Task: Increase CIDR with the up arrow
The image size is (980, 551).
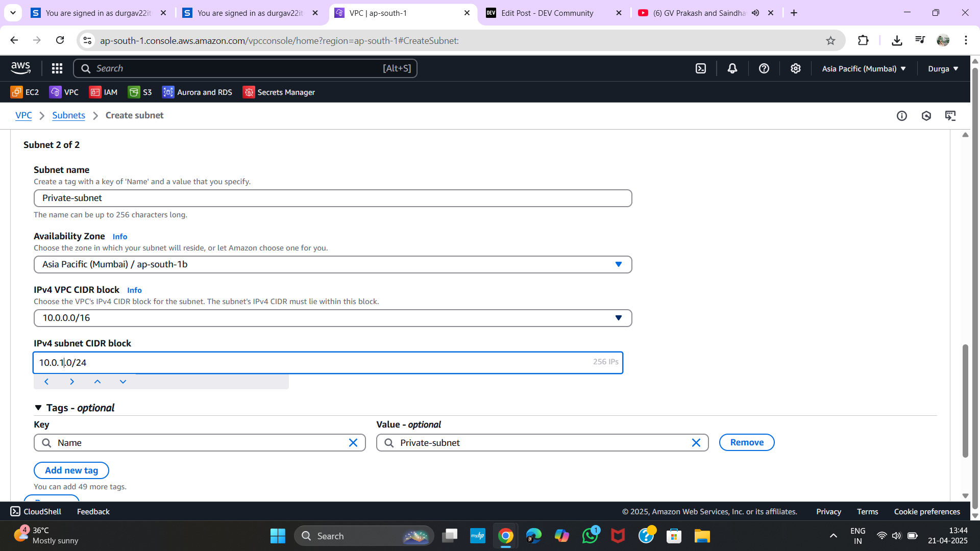Action: click(x=97, y=382)
